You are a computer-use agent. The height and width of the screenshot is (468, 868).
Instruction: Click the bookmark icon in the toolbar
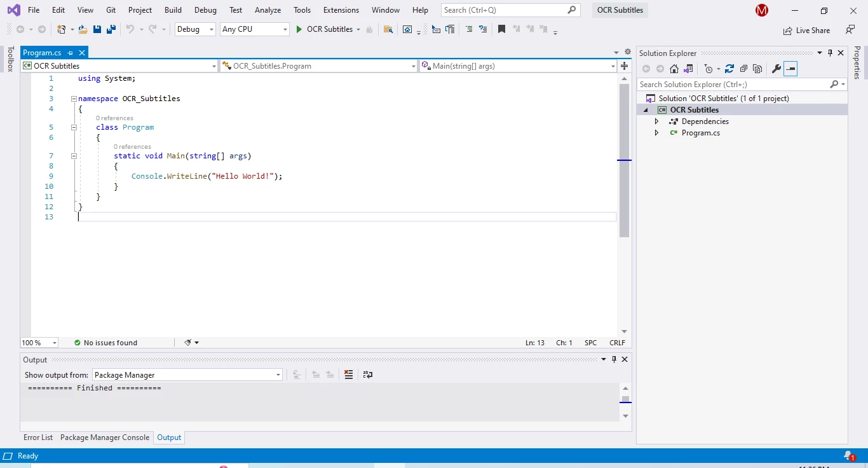[x=501, y=29]
